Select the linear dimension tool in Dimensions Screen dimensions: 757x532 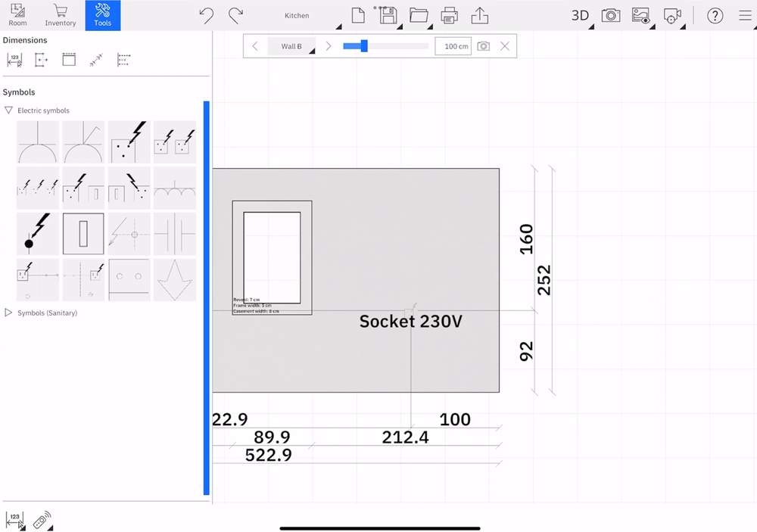pos(14,60)
